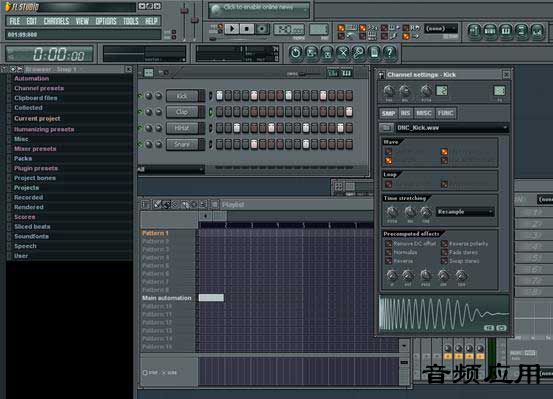Click the playlist options menu icon

[145, 204]
